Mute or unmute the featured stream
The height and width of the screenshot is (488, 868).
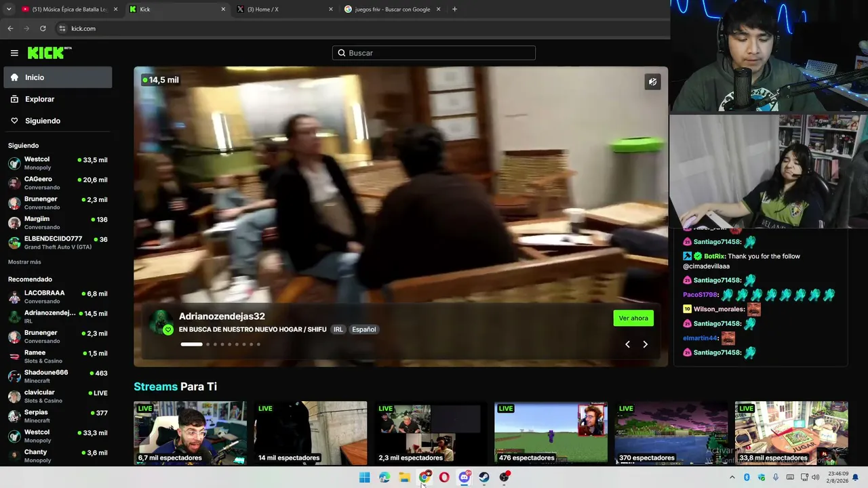pyautogui.click(x=652, y=82)
